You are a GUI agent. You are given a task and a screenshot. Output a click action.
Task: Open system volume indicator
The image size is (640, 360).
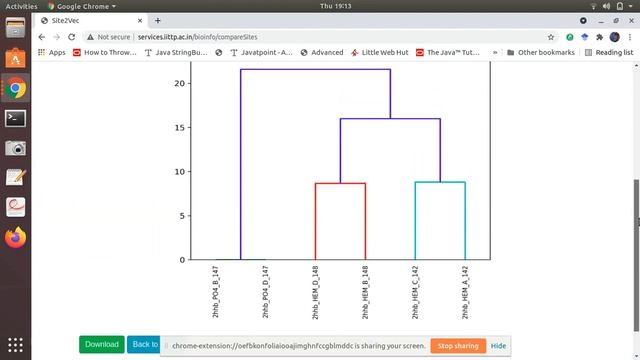(x=606, y=6)
